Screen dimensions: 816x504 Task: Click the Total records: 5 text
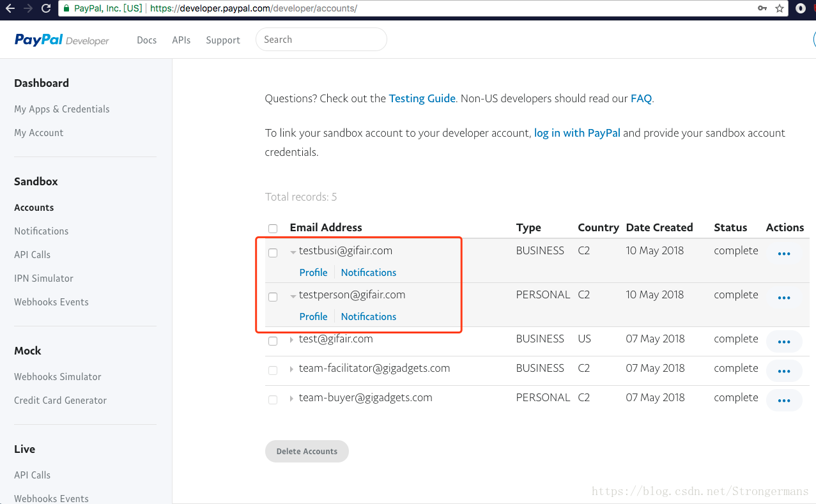(301, 197)
